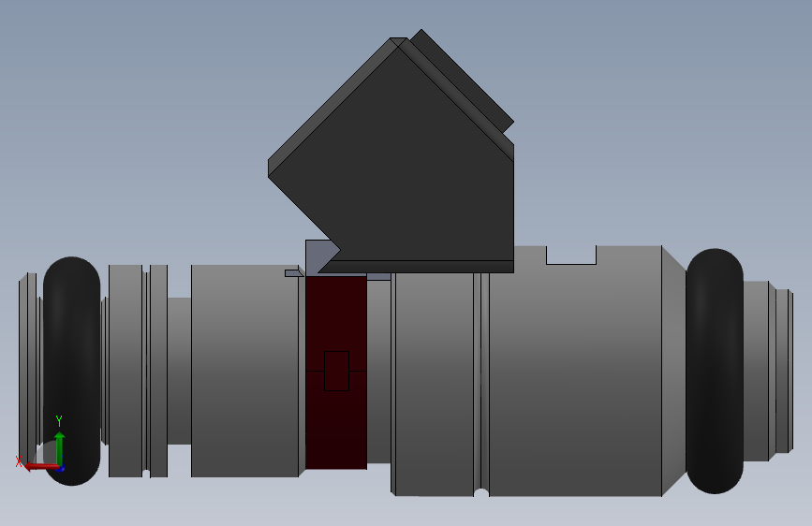Click the red X axis arrow of the triad
Screen dimensions: 812x526
tap(40, 466)
